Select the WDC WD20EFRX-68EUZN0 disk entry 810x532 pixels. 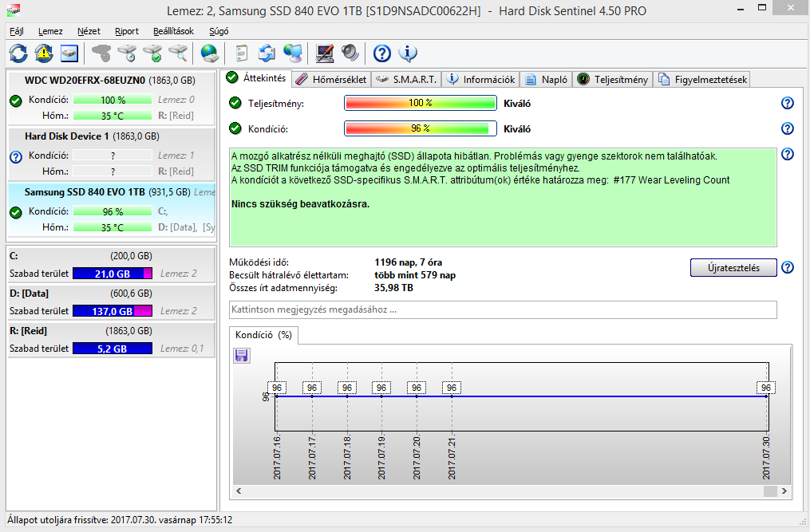click(x=111, y=99)
